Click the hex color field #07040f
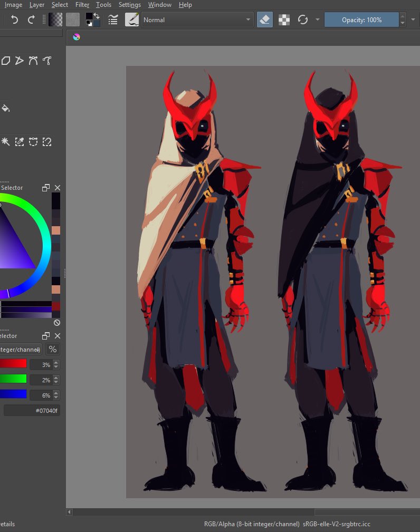The width and height of the screenshot is (420, 532). tap(32, 411)
